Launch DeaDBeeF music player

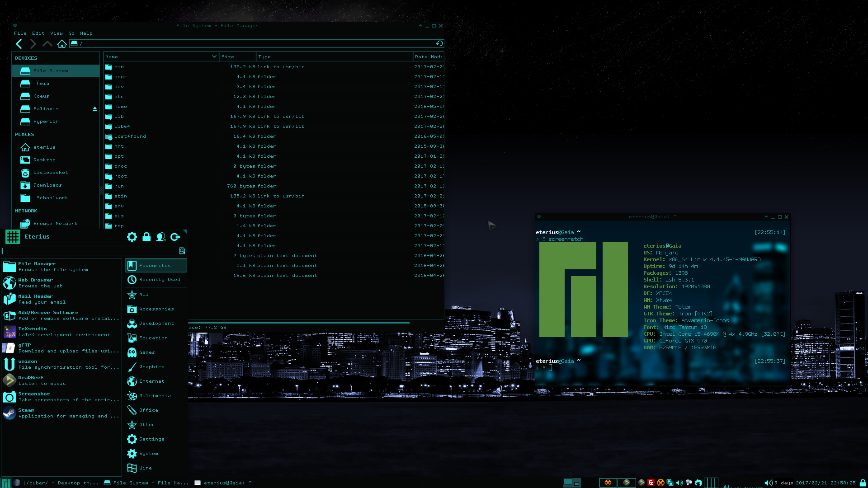(61, 380)
